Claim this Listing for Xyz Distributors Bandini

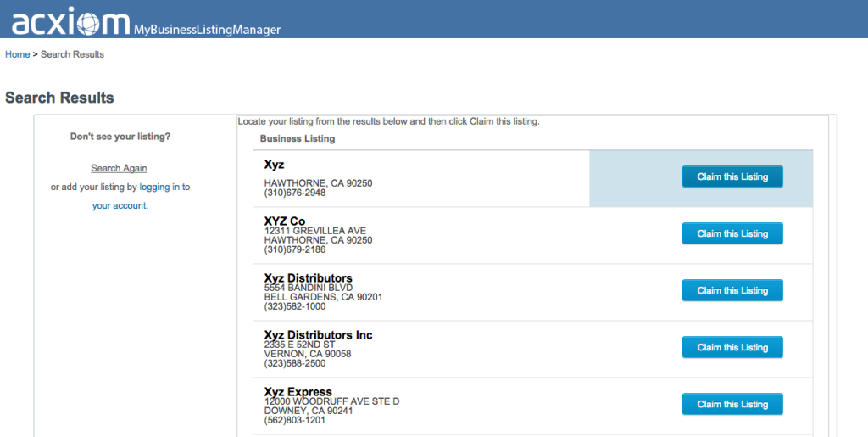(732, 291)
